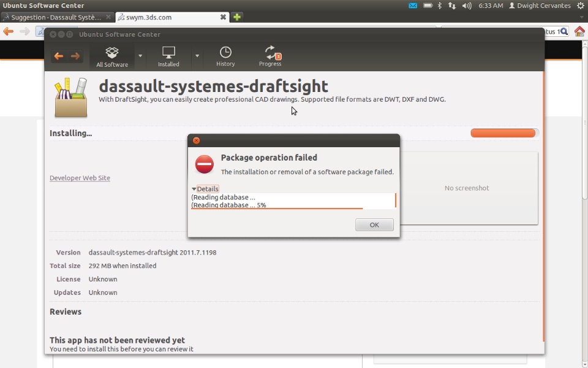The width and height of the screenshot is (588, 368).
Task: Select the version text 2011.7.1198
Action: tap(198, 253)
